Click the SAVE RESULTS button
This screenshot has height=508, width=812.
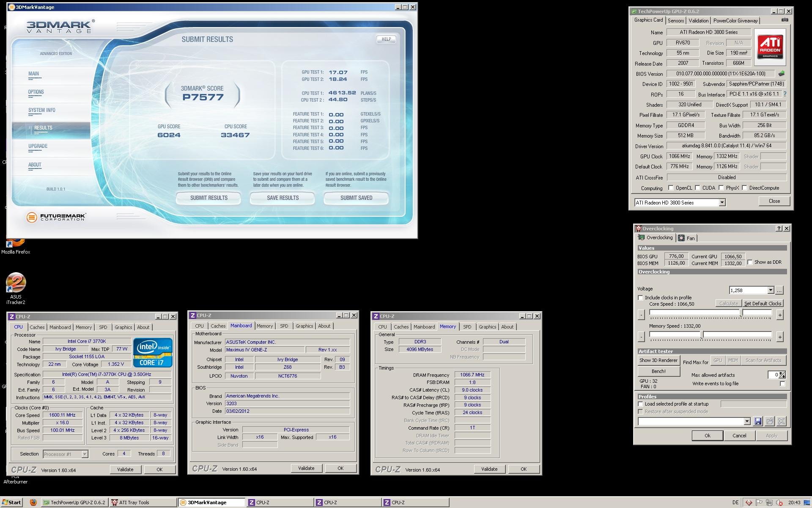[x=283, y=198]
